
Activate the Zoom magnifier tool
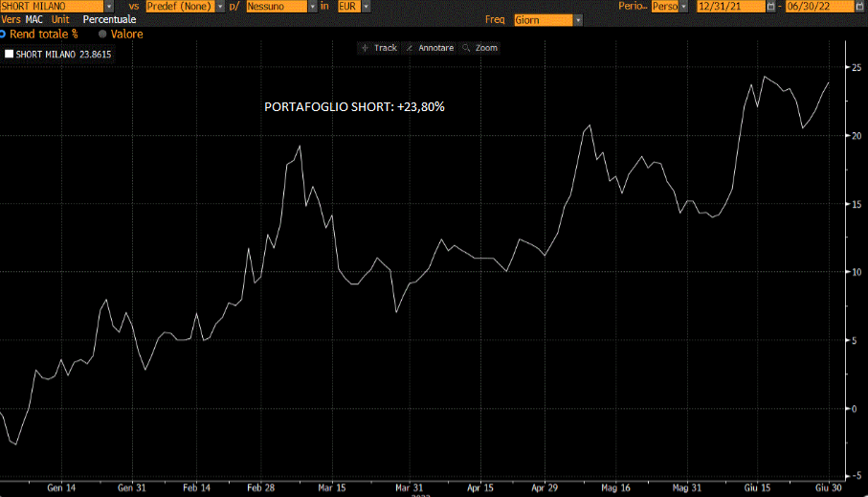pos(480,48)
